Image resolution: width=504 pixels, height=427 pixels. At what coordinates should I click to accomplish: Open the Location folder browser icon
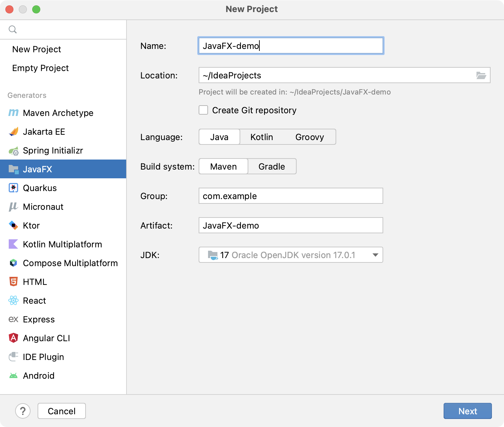[482, 75]
